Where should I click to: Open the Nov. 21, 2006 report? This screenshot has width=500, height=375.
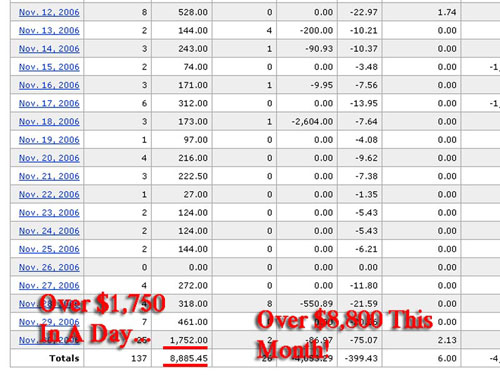point(49,176)
